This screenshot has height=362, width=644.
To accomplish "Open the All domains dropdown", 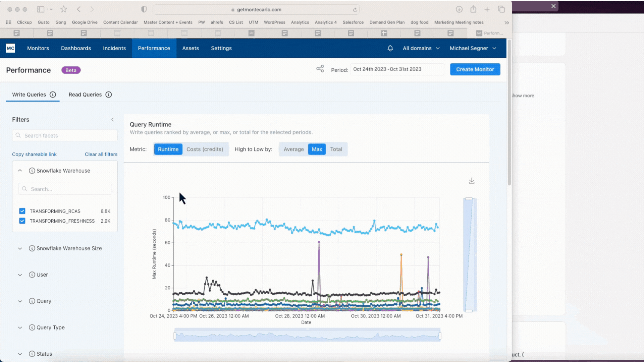I will coord(421,48).
